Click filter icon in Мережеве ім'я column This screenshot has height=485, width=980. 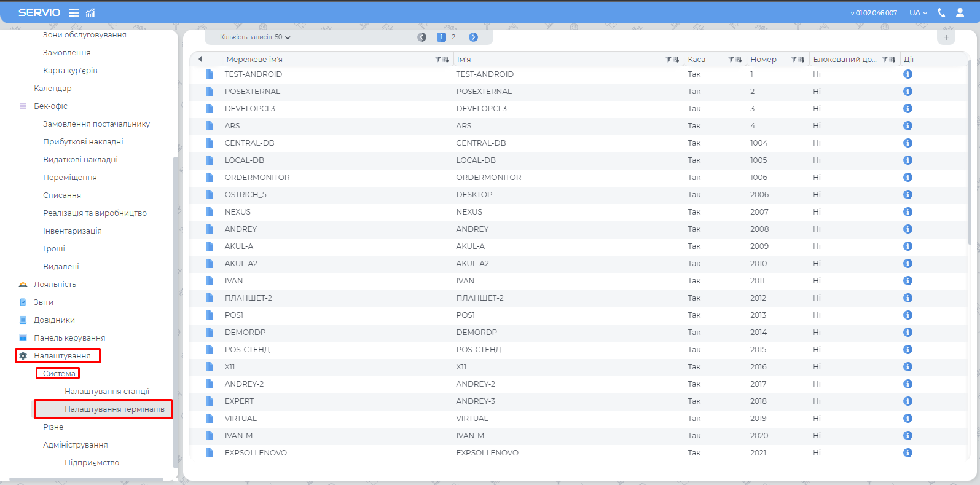click(x=442, y=60)
